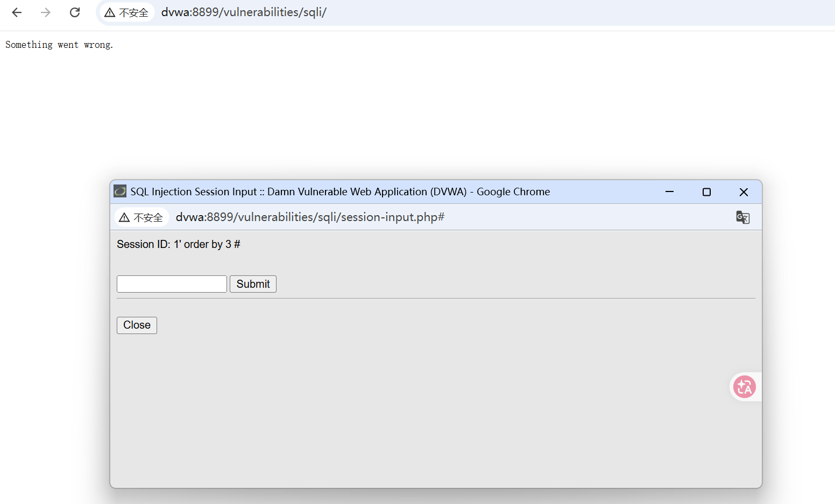Click the Close button in session input page
Screen dimensions: 835x504
(137, 325)
